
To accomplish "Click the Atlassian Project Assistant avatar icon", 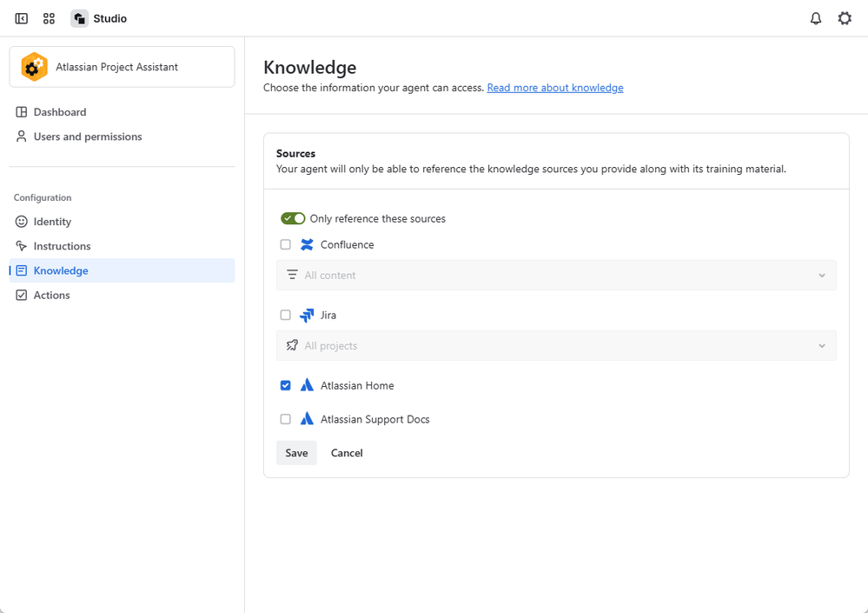I will (34, 67).
